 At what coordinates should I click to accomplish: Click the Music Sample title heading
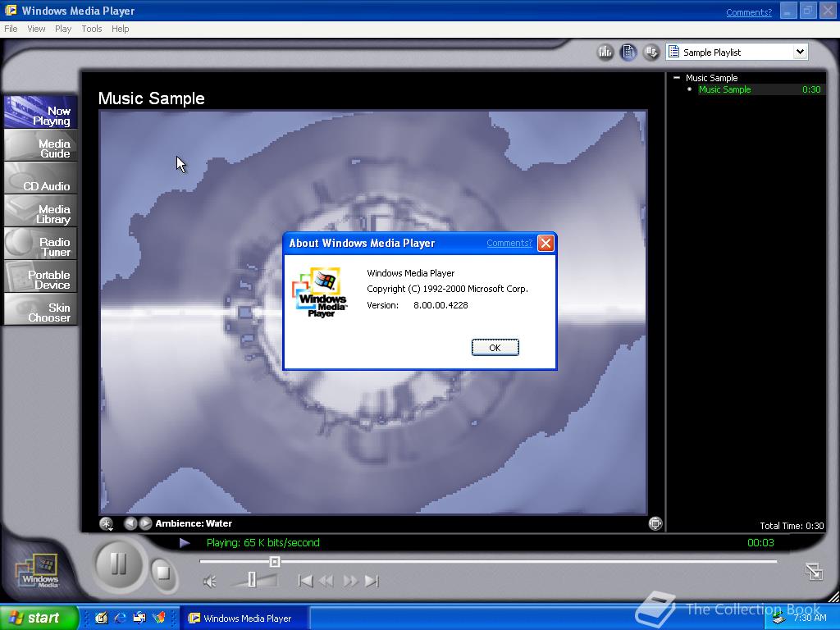(x=152, y=98)
